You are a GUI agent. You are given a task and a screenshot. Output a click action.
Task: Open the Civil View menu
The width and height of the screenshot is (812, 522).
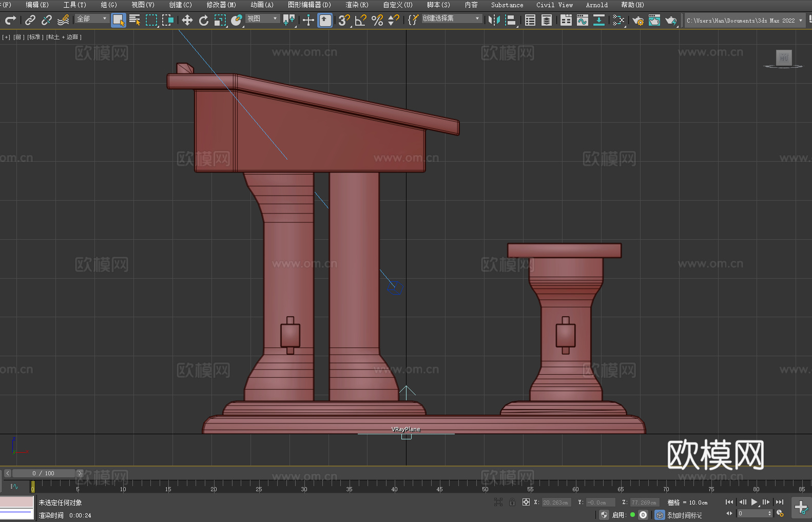(x=555, y=5)
